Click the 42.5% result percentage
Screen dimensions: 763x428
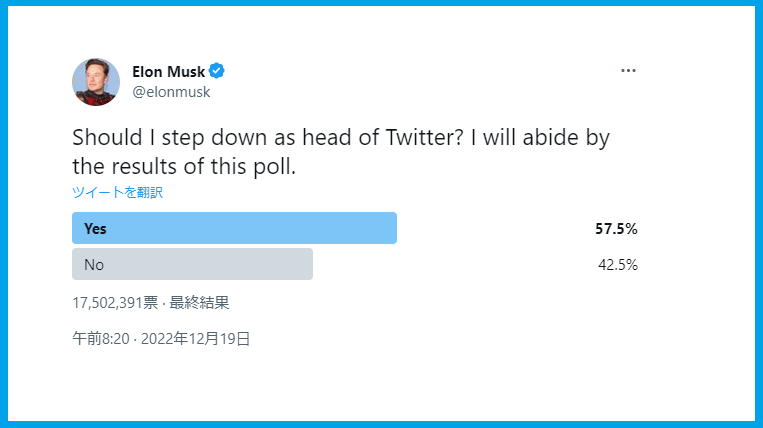(618, 265)
